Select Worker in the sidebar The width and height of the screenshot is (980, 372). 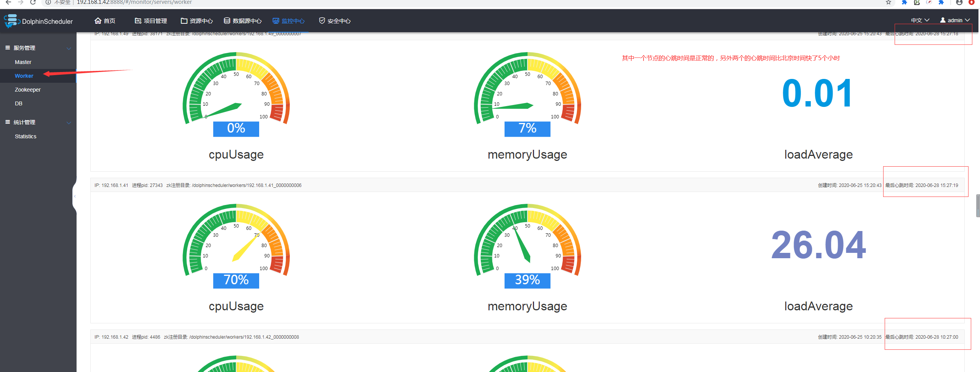point(24,76)
